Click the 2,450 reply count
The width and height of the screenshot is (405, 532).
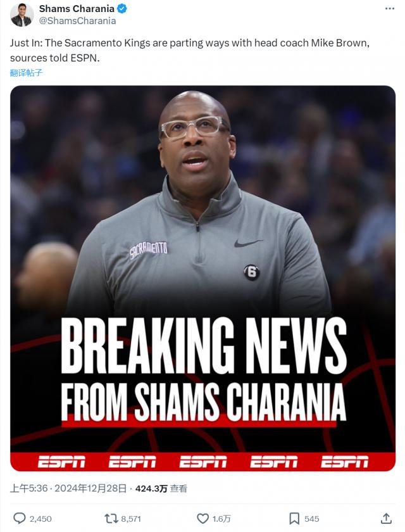40,519
